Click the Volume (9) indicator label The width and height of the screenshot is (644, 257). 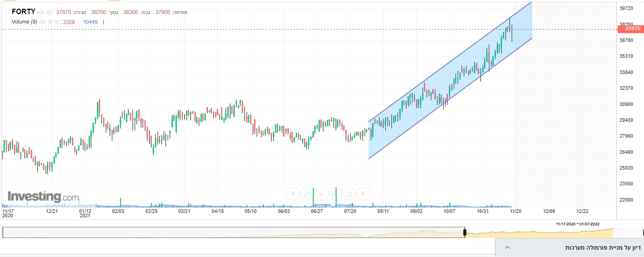coord(24,22)
